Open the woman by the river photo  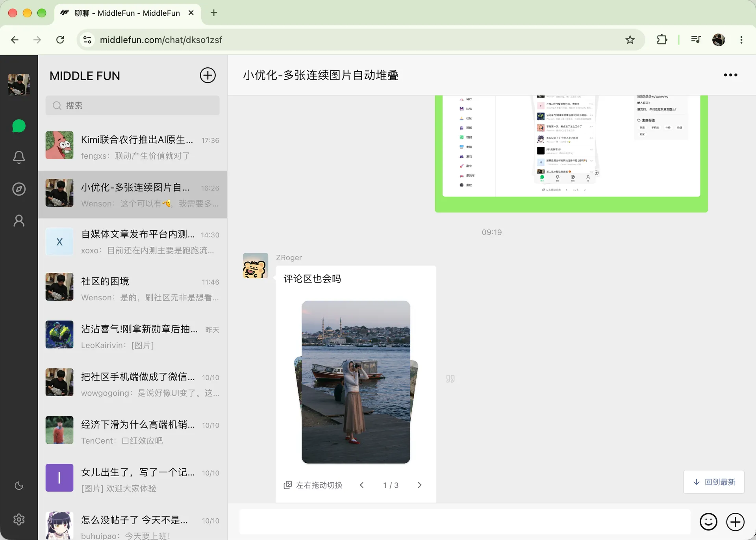(x=356, y=382)
